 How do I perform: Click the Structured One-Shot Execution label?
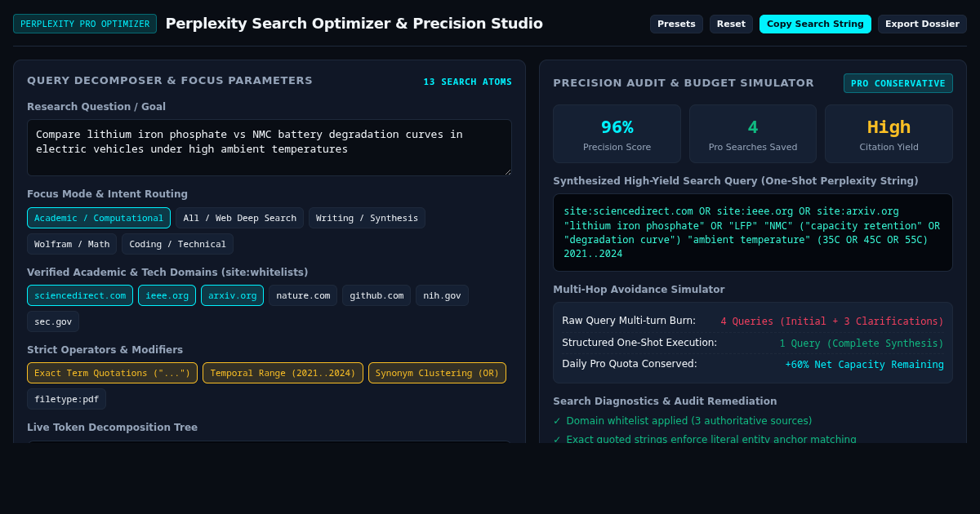[639, 343]
